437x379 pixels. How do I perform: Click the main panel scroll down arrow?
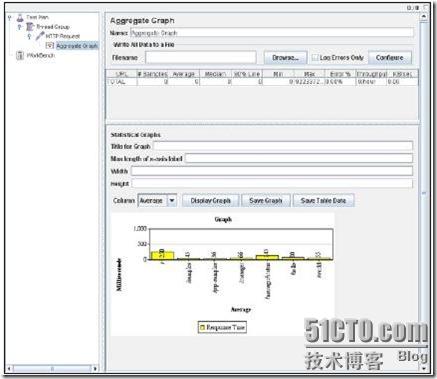pyautogui.click(x=424, y=368)
